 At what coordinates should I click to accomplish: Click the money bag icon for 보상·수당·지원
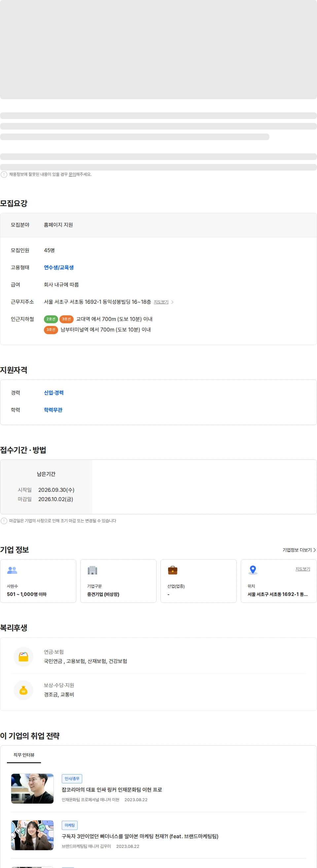click(x=23, y=690)
